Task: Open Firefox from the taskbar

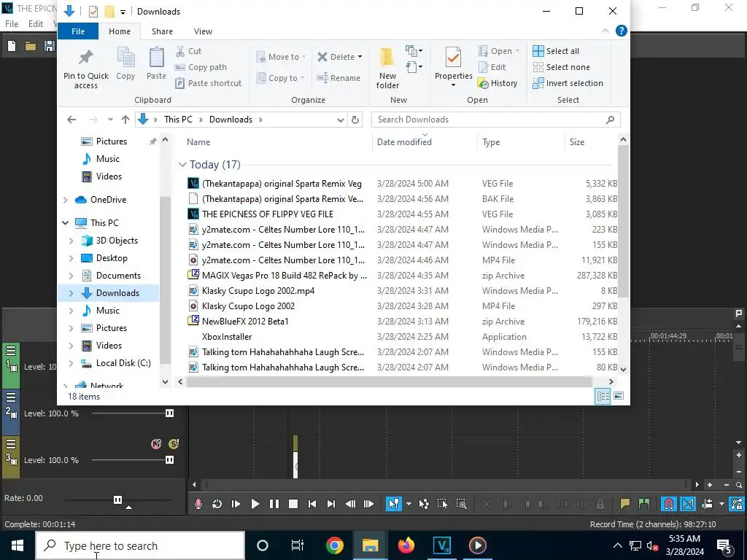Action: click(x=406, y=545)
